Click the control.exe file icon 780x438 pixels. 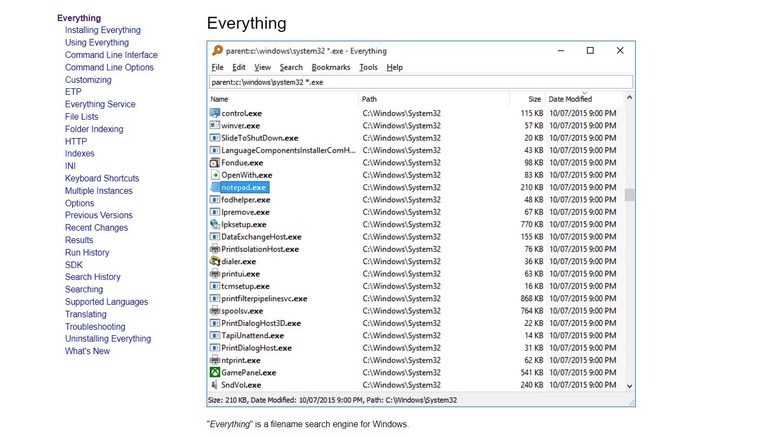point(214,113)
